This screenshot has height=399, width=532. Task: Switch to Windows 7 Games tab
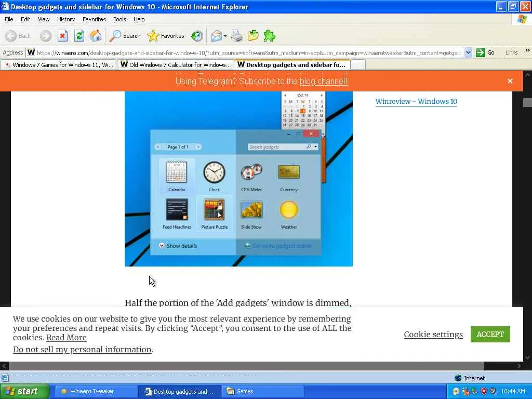[59, 65]
